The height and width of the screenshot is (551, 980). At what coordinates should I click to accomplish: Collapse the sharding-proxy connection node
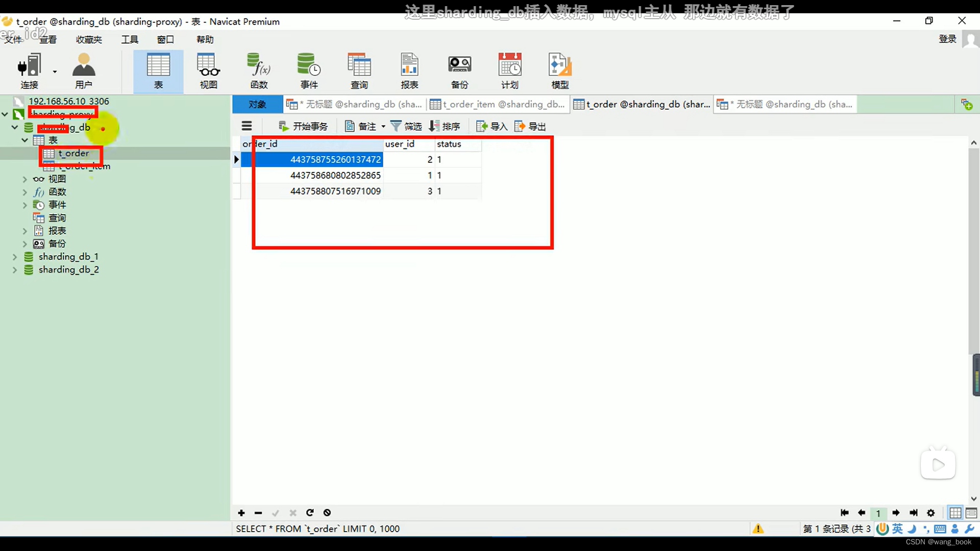click(5, 114)
